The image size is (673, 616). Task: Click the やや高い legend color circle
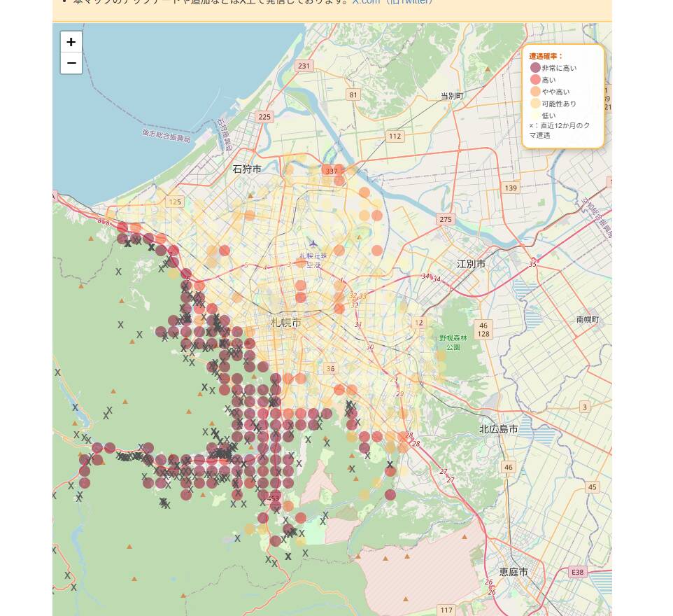pyautogui.click(x=535, y=92)
